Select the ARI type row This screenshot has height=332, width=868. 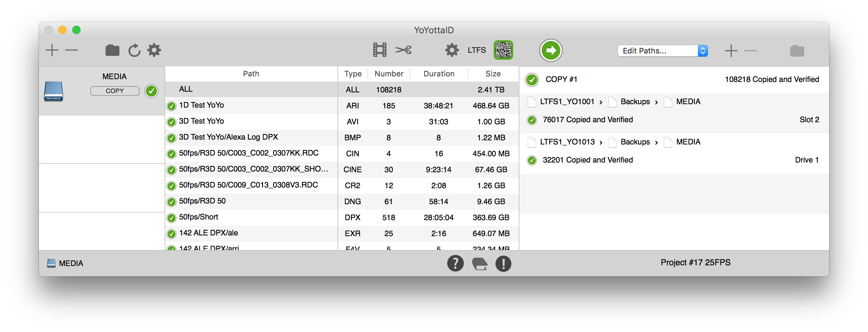(428, 106)
